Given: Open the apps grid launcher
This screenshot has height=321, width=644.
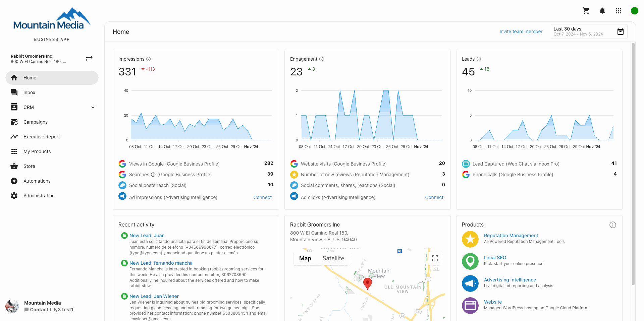Looking at the screenshot, I should pyautogui.click(x=619, y=11).
